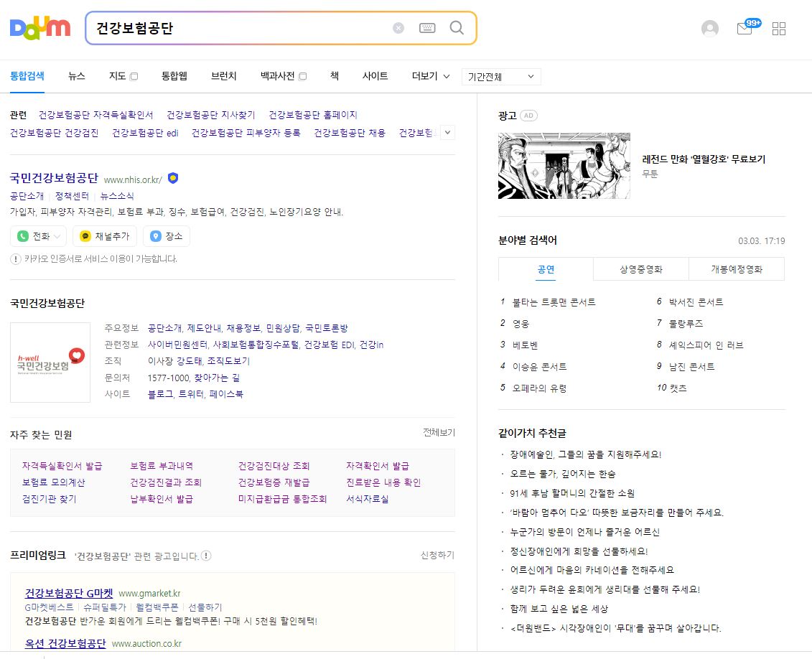Screen dimensions: 812x659
Task: Open the 기간전체 period dropdown
Action: point(500,77)
